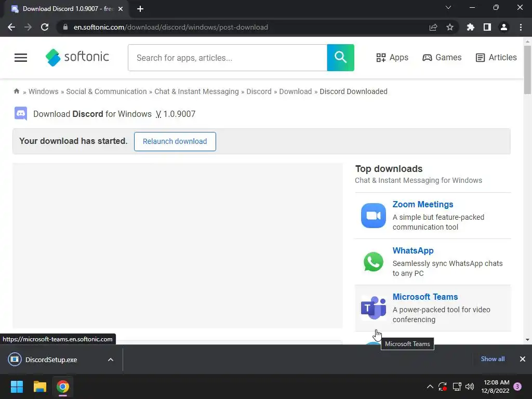Open Chrome three-dot menu

coord(521,27)
